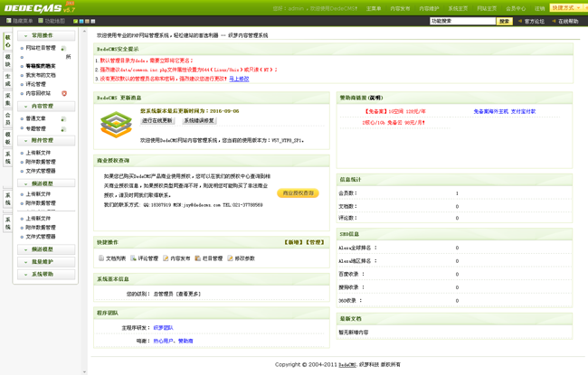Click the 功能地图 icon in the dark toolbar
This screenshot has width=588, height=375.
coord(41,21)
